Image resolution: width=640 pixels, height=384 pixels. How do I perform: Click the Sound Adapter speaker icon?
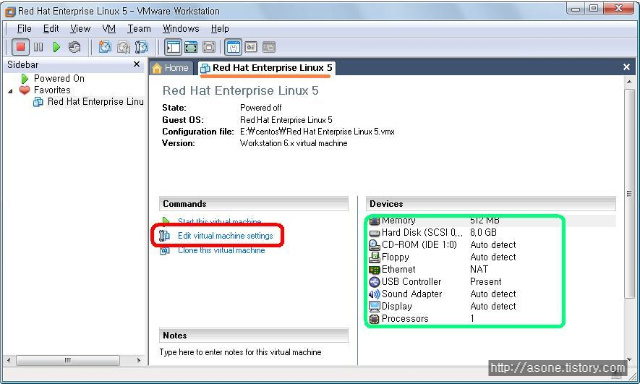pos(374,294)
